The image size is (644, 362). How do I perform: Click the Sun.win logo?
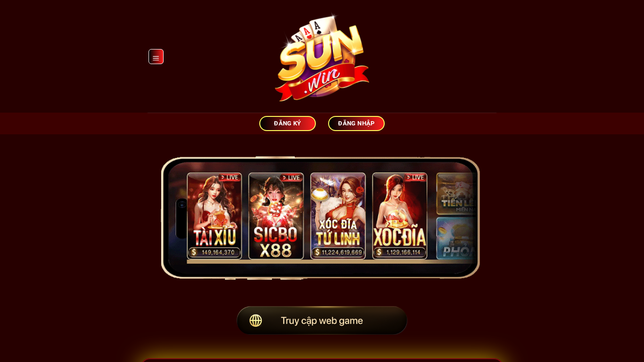pyautogui.click(x=322, y=57)
